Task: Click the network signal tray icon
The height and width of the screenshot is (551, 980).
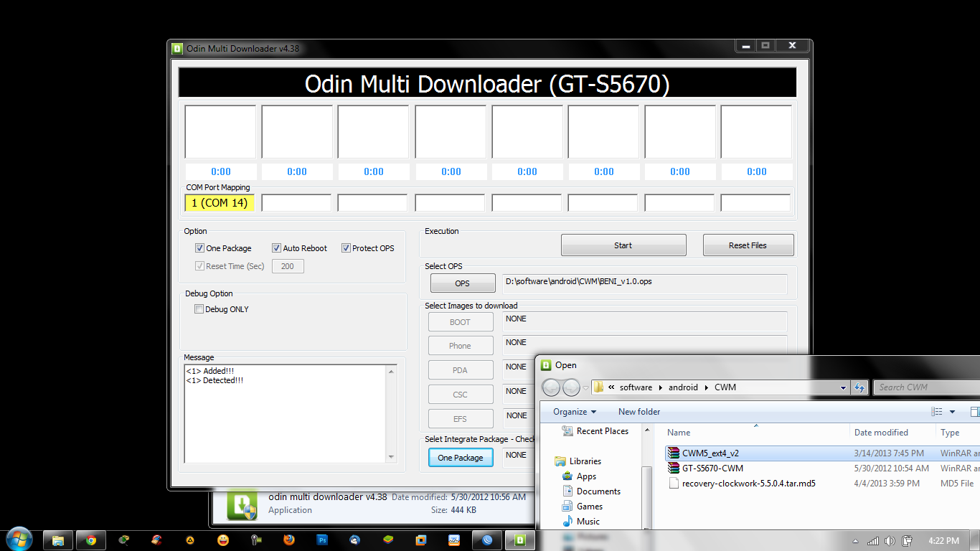Action: 873,541
